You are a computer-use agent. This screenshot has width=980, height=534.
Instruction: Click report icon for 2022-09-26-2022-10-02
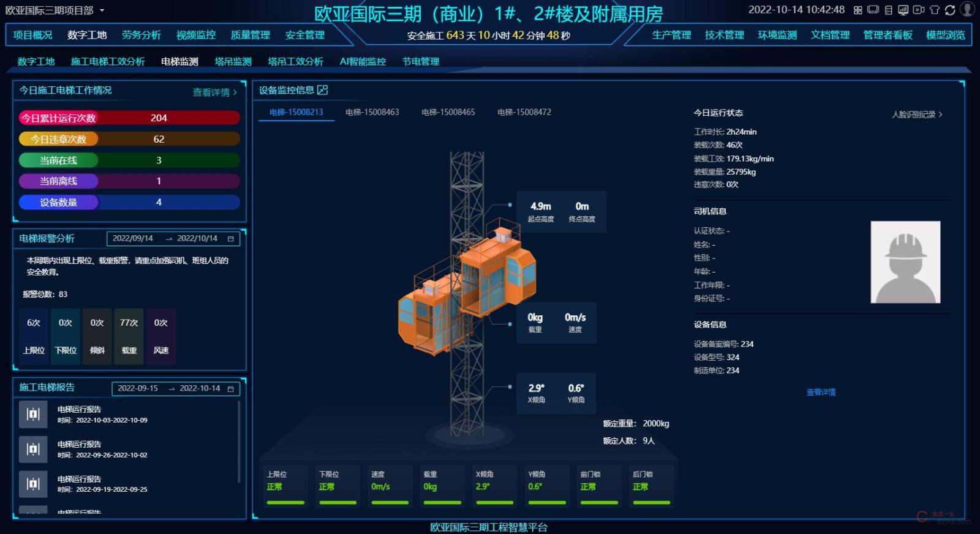click(x=33, y=449)
